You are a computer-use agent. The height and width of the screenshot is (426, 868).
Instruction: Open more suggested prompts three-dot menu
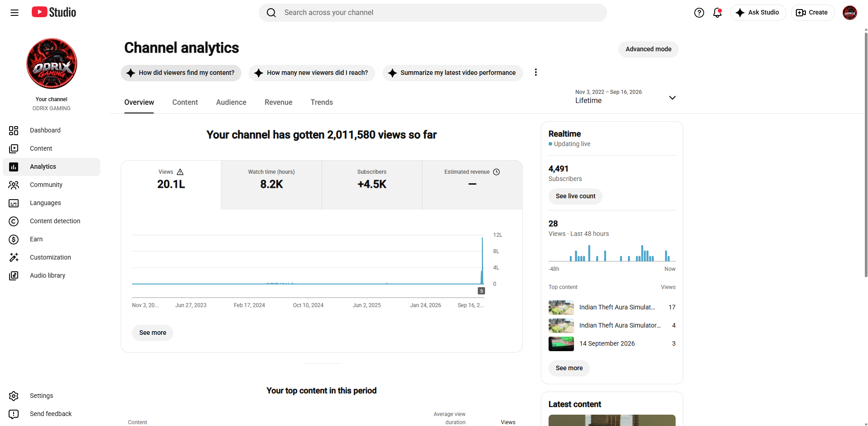(x=536, y=73)
